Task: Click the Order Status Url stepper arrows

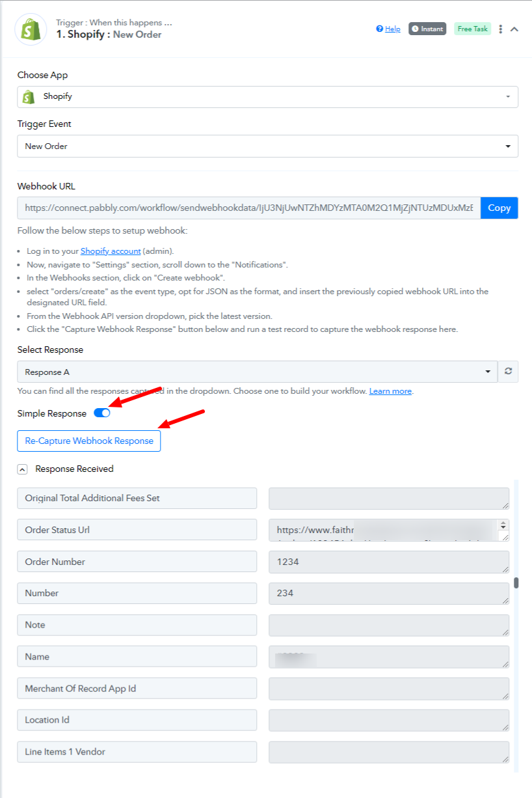Action: 504,525
